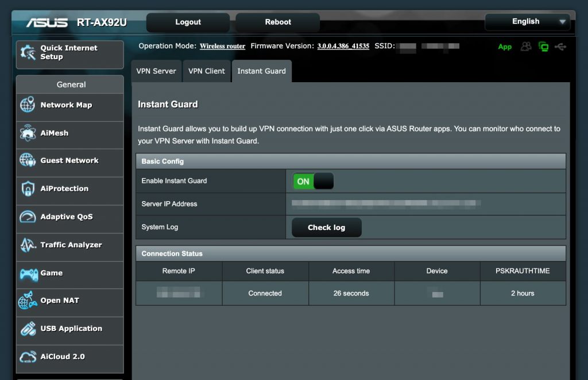Screen dimensions: 588x380
Task: Click the USB Application icon
Action: [x=28, y=329]
